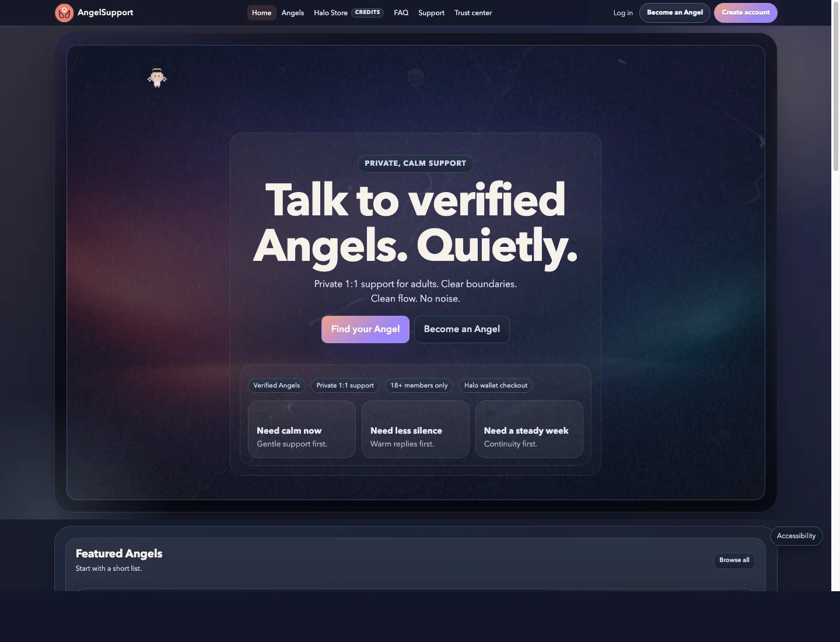Click Become an Angel in header
Viewport: 840px width, 642px height.
[675, 13]
